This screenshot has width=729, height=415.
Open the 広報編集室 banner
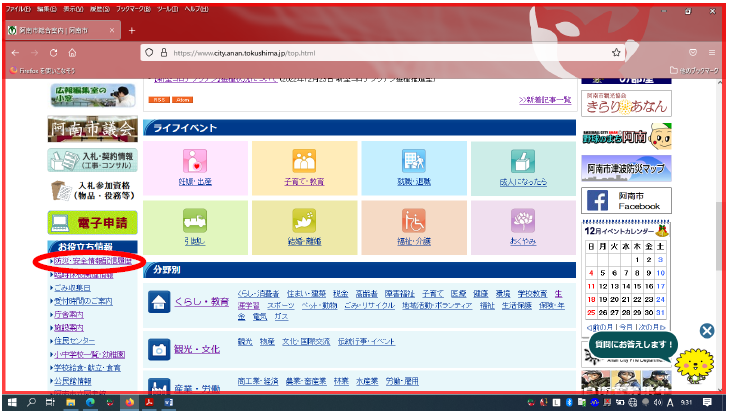[x=93, y=95]
